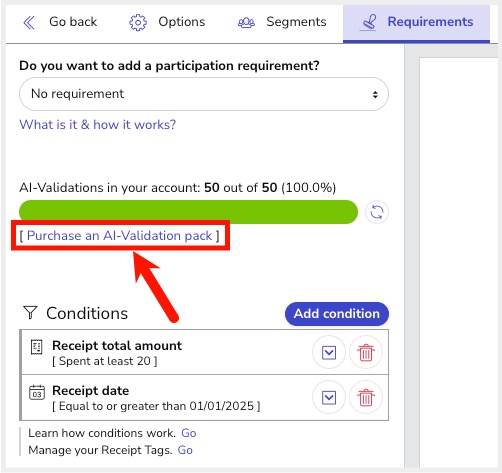The width and height of the screenshot is (502, 473).
Task: Expand the Receipt total amount condition
Action: coord(329,352)
